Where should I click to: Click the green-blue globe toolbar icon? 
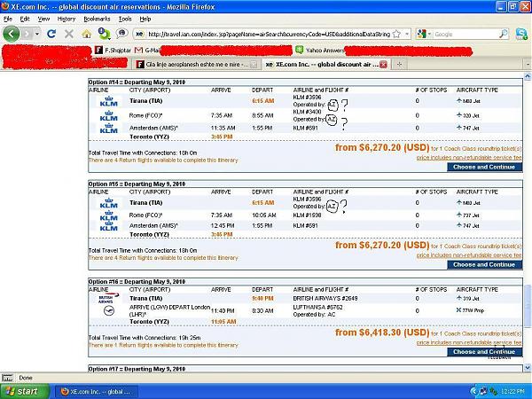pos(104,34)
